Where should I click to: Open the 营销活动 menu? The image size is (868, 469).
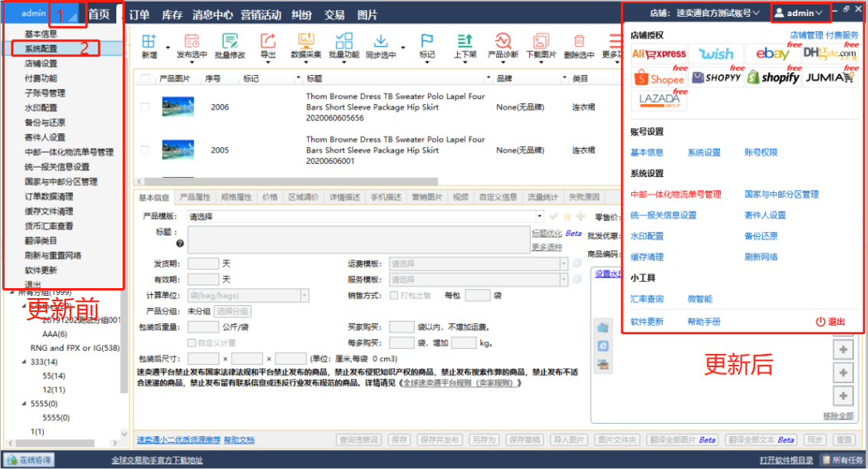[x=261, y=15]
